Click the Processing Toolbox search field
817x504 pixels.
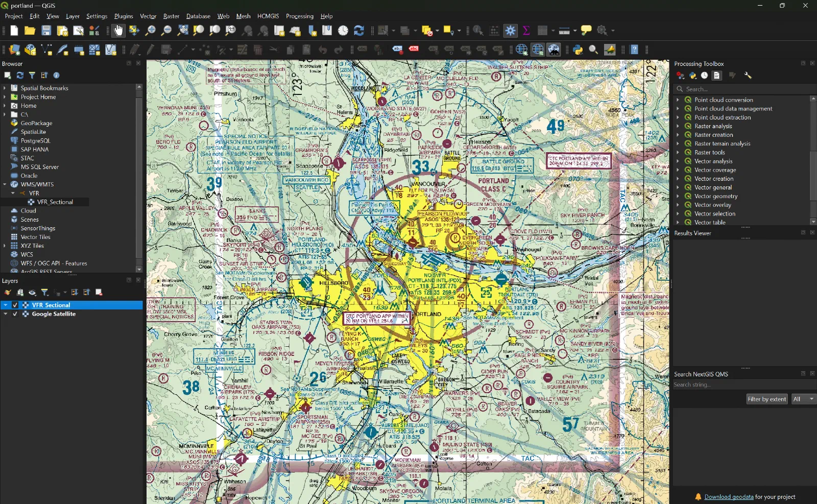[x=744, y=89]
